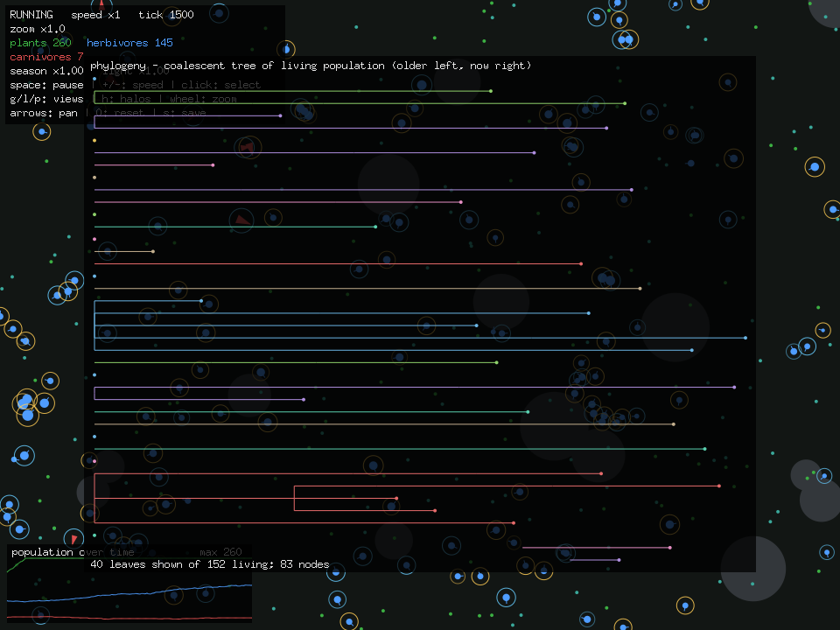This screenshot has height=630, width=840.
Task: Click the branching node inside the red clade
Action: (294, 498)
